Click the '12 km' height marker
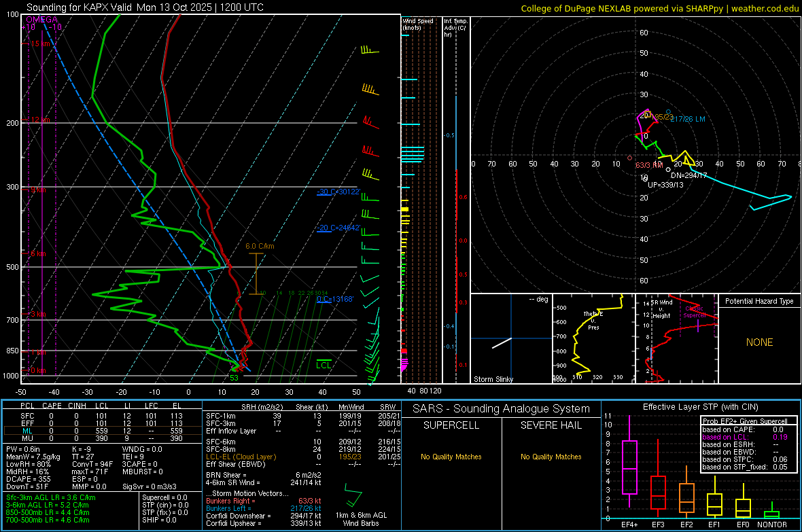The width and height of the screenshot is (802, 532). [x=40, y=120]
